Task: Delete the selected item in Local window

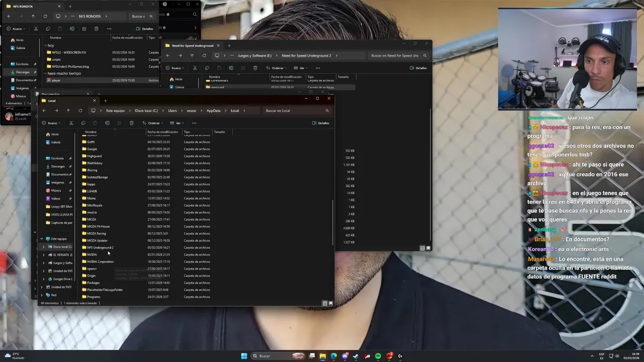Action: pos(131,123)
